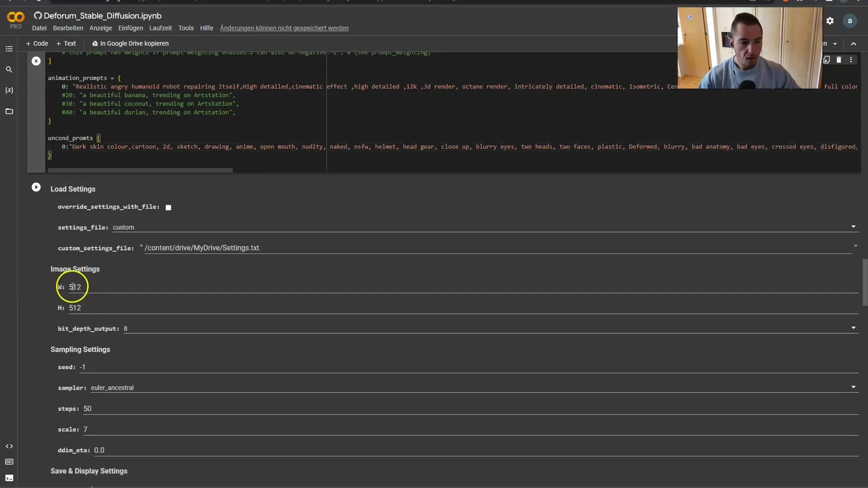Image resolution: width=868 pixels, height=488 pixels.
Task: Click the '#20: a beautiful banana' comment line
Action: (x=148, y=95)
